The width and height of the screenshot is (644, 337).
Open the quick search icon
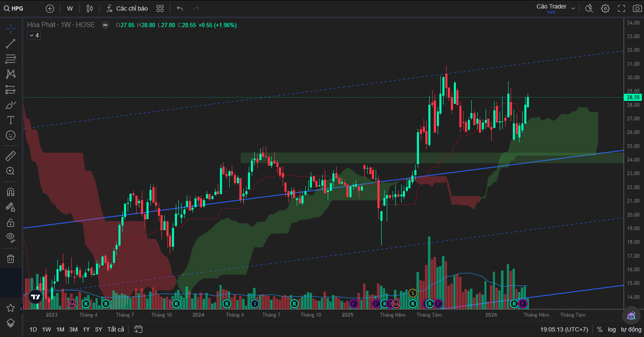coord(589,8)
